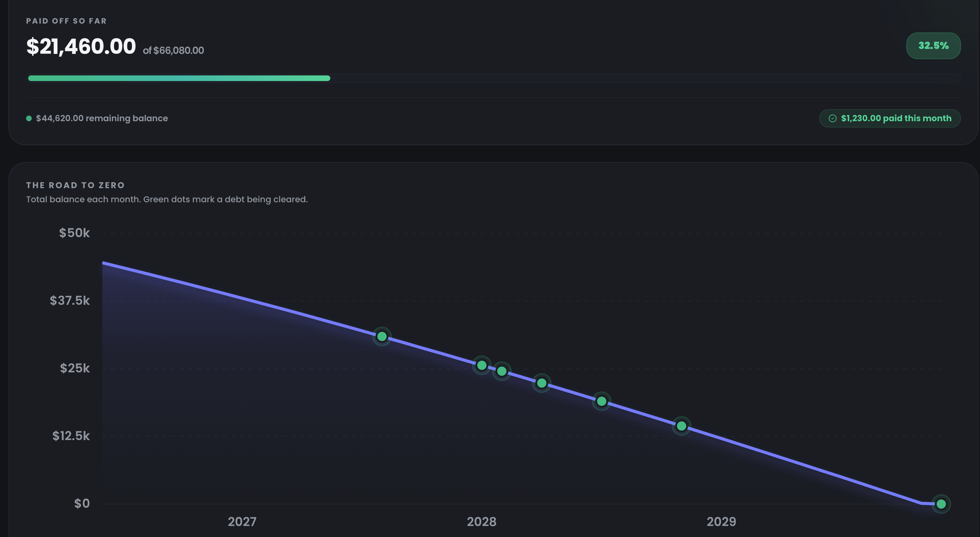Click the $37.5k axis label

point(69,301)
